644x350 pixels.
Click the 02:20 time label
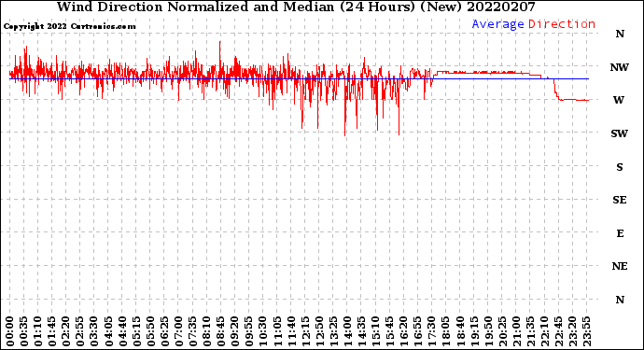(66, 331)
